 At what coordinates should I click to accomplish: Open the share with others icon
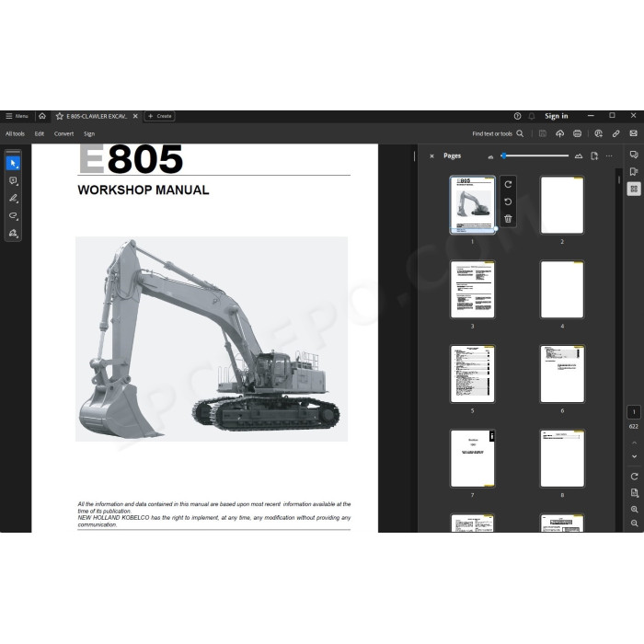[598, 133]
